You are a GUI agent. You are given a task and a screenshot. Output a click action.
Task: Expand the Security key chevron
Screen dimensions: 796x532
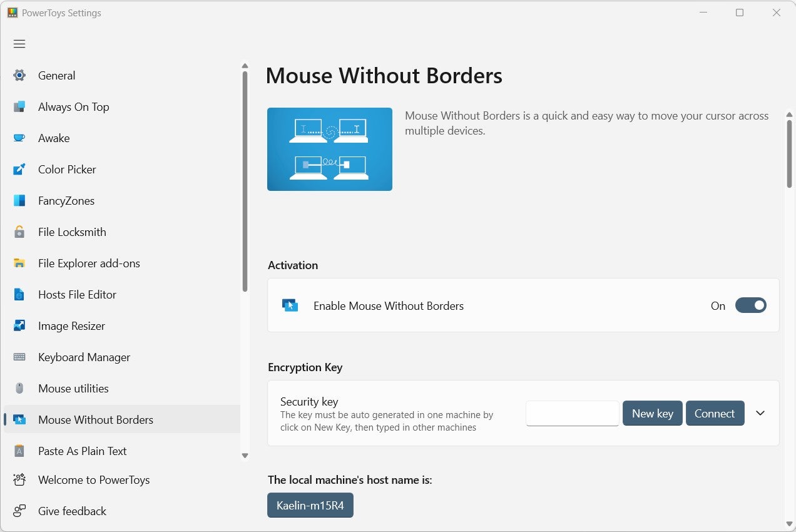(x=760, y=413)
